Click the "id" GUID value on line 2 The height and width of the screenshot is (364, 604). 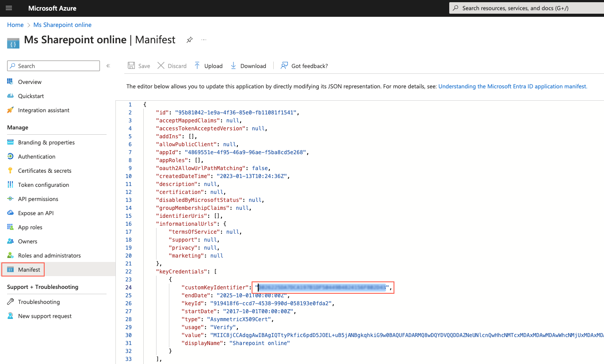coord(236,113)
